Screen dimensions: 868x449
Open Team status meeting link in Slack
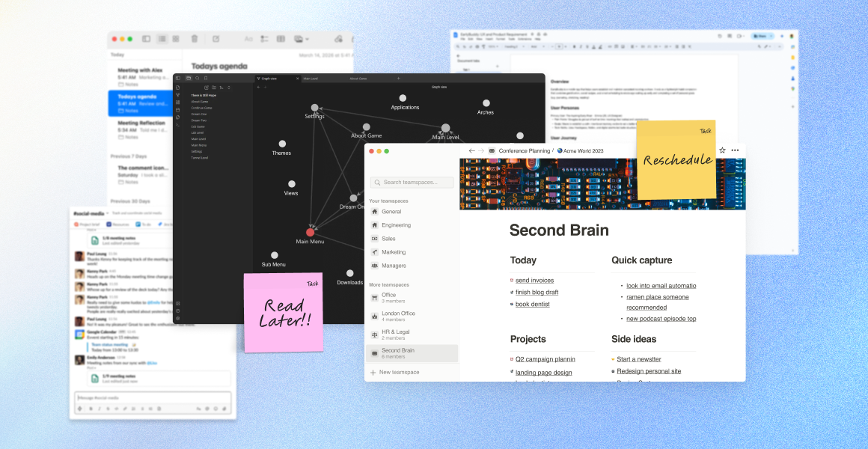(109, 343)
